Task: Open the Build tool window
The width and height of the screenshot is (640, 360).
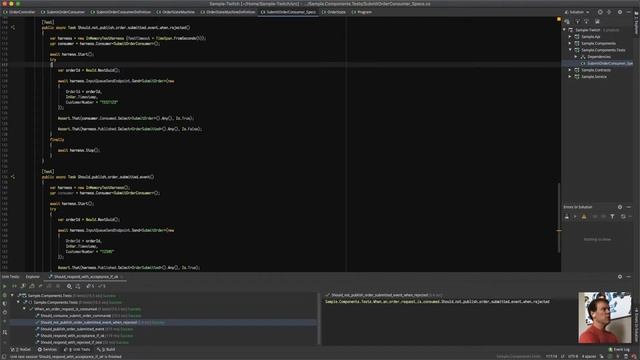Action: click(106, 349)
